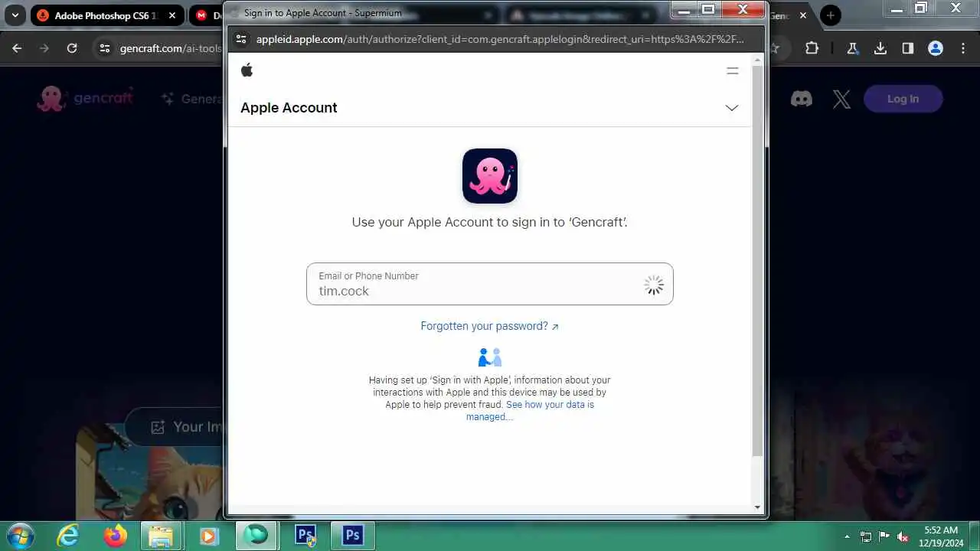
Task: Toggle the side panel icon
Action: [x=908, y=48]
